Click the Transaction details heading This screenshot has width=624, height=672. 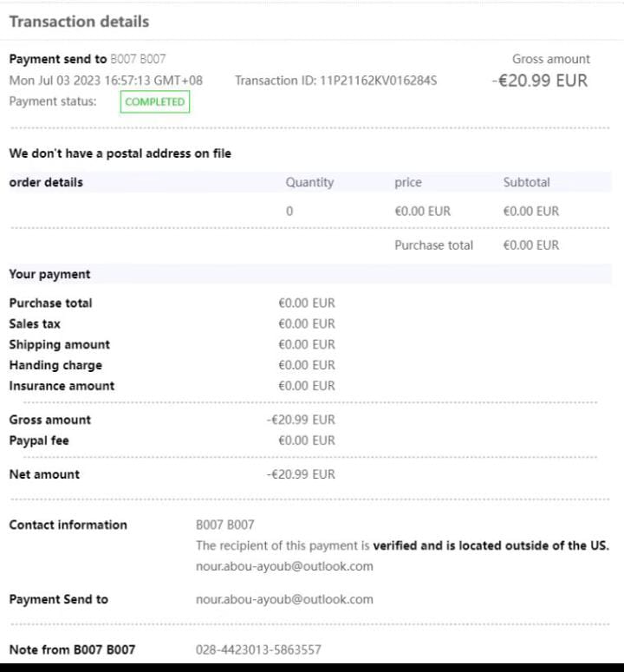(x=79, y=21)
